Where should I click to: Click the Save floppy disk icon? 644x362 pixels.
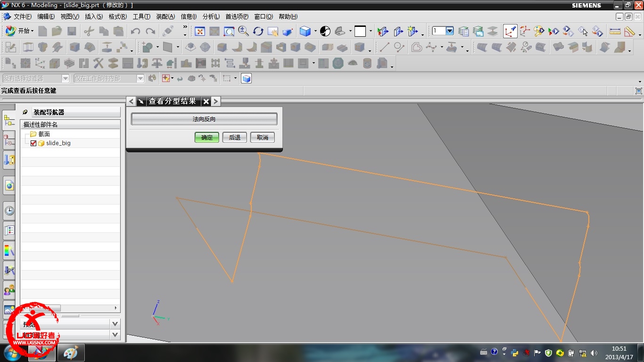coord(72,32)
